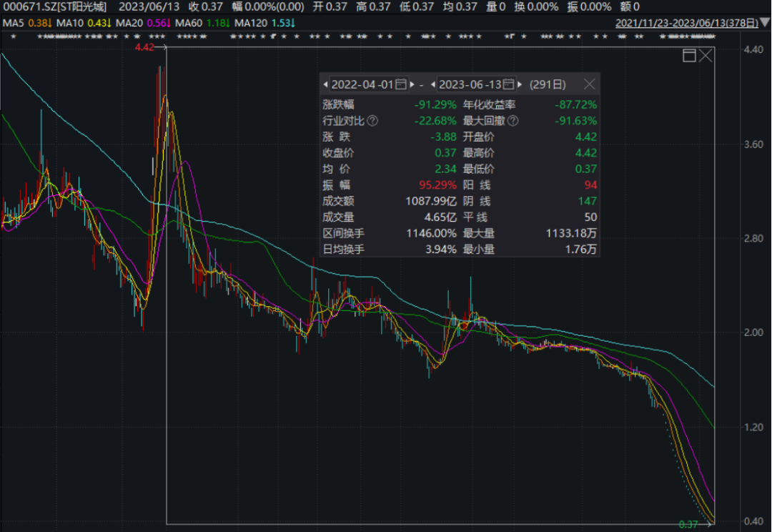Open the start date calendar picker
This screenshot has height=532, width=772.
point(401,84)
